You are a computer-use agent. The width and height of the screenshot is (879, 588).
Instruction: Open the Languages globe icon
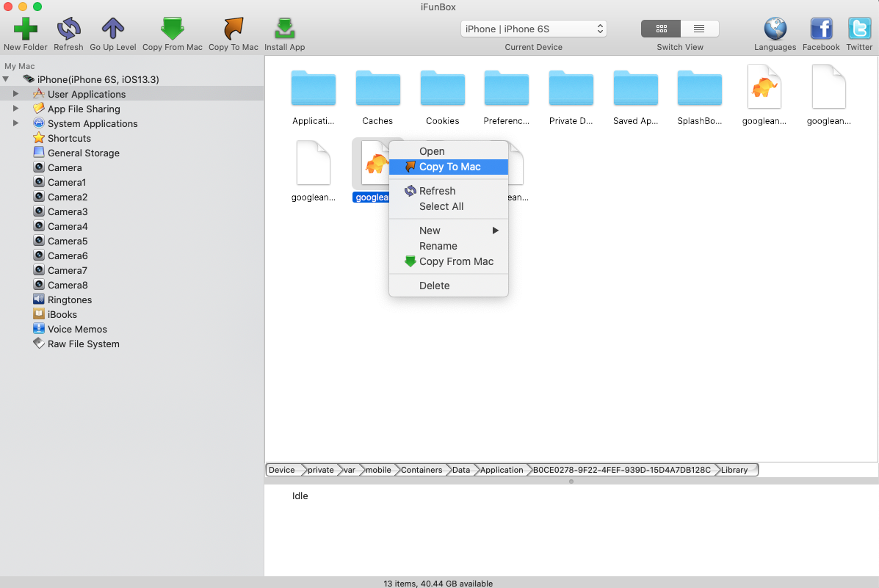[x=775, y=29]
